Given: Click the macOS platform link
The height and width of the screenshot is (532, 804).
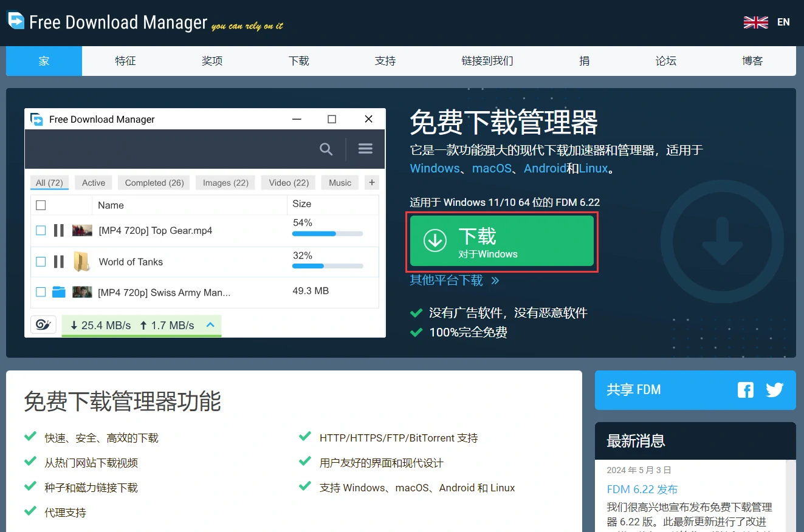Looking at the screenshot, I should [x=492, y=168].
